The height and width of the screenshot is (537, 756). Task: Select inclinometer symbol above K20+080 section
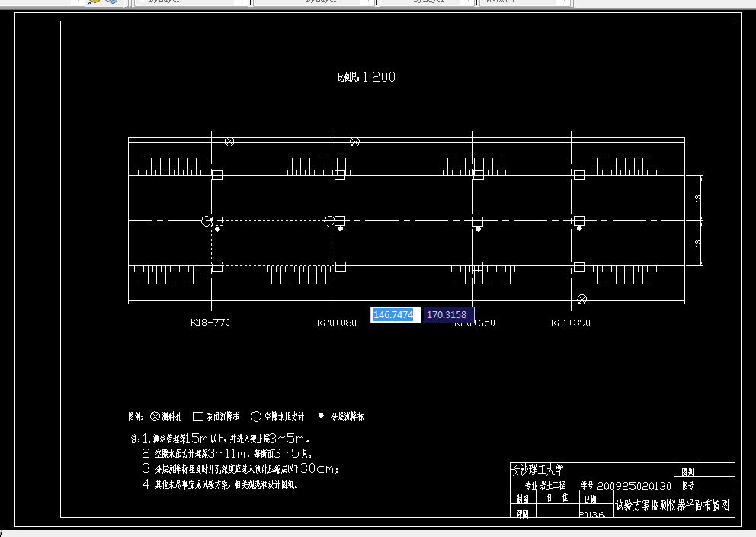tap(355, 142)
